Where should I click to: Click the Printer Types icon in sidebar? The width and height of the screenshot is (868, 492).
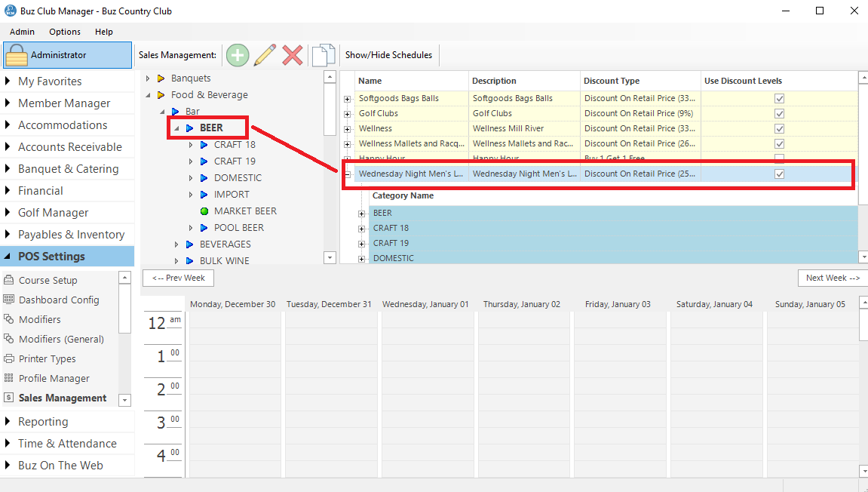pos(9,359)
